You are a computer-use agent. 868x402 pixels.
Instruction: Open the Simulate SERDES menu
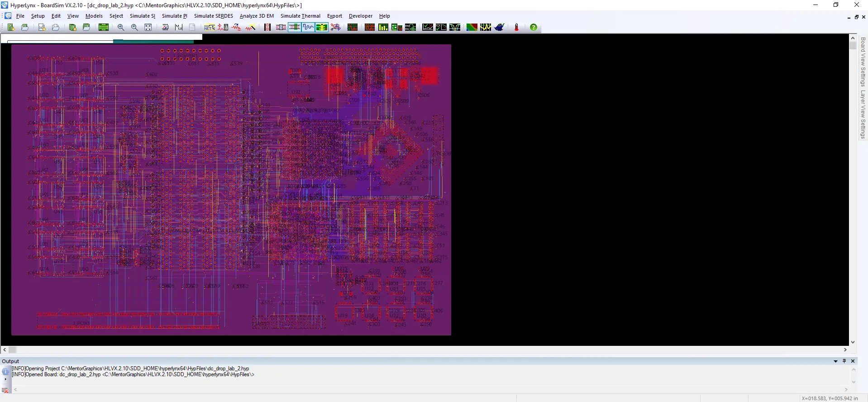214,16
